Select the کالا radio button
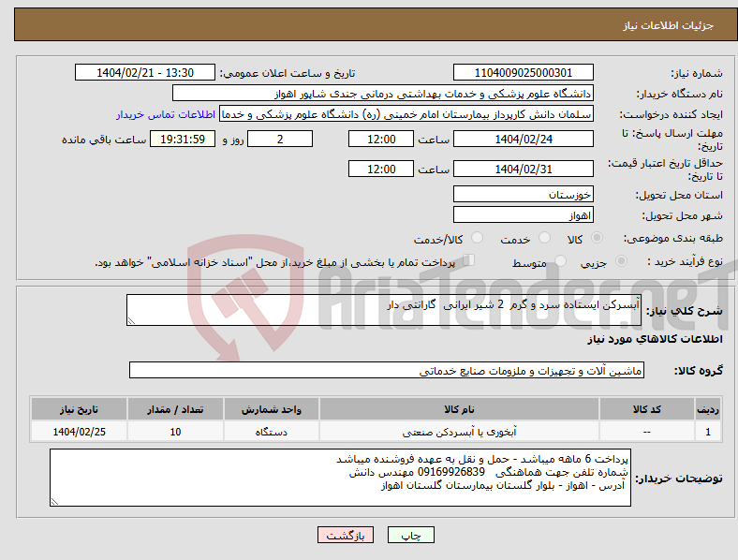Screen dimensions: 738x560 (597, 238)
